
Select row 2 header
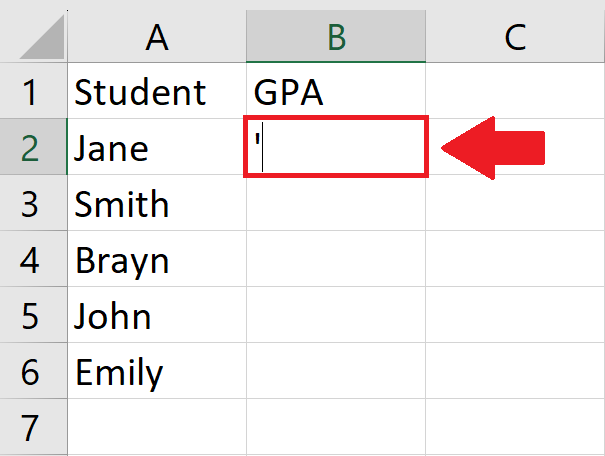pyautogui.click(x=34, y=147)
